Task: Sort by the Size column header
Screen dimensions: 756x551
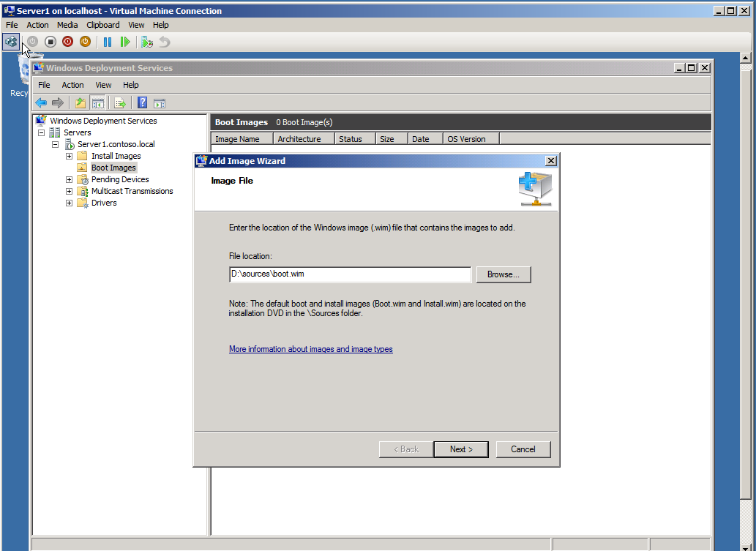Action: [x=392, y=139]
